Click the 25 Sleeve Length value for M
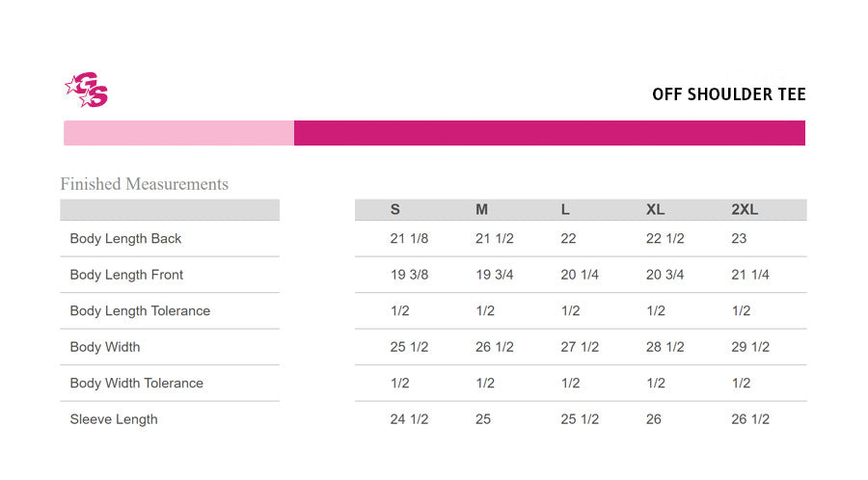 click(x=483, y=419)
